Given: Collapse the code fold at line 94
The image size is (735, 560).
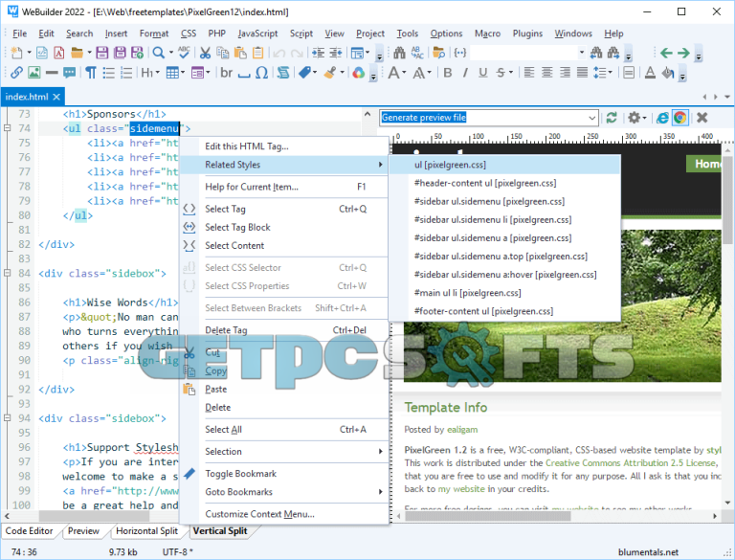Looking at the screenshot, I should pyautogui.click(x=7, y=418).
